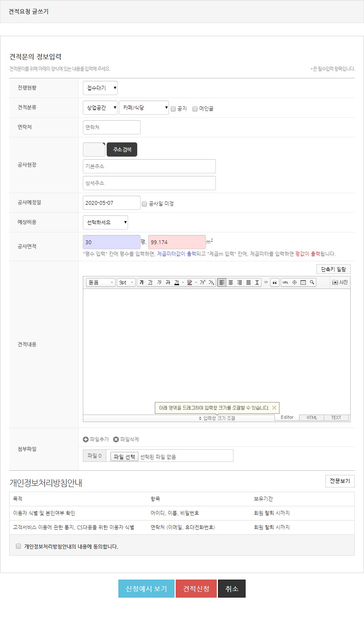Click the construction date field 2020-05-07
Viewport: 364px width, 629px height.
(112, 203)
